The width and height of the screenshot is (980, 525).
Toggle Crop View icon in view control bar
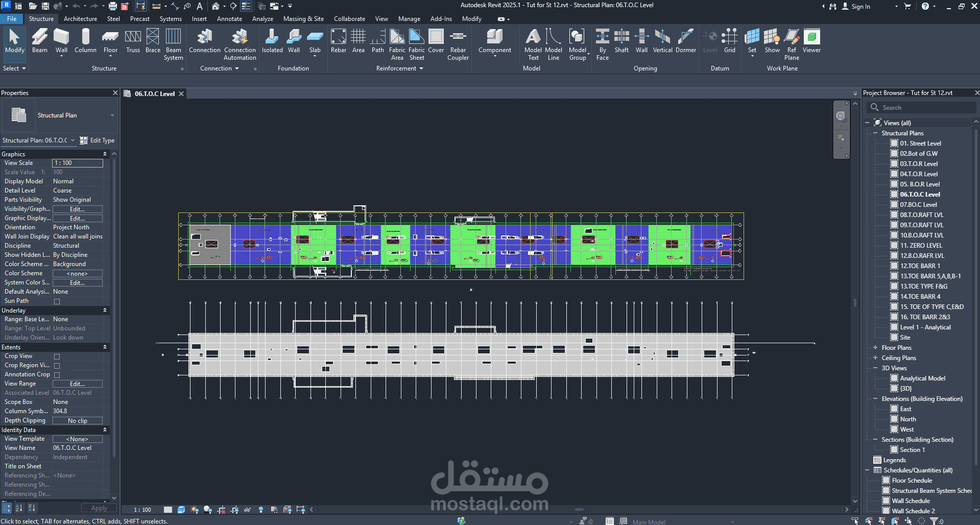click(221, 510)
